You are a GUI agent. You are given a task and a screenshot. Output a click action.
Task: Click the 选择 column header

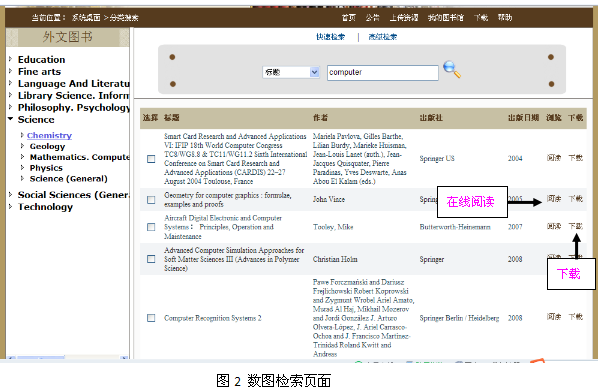(150, 118)
